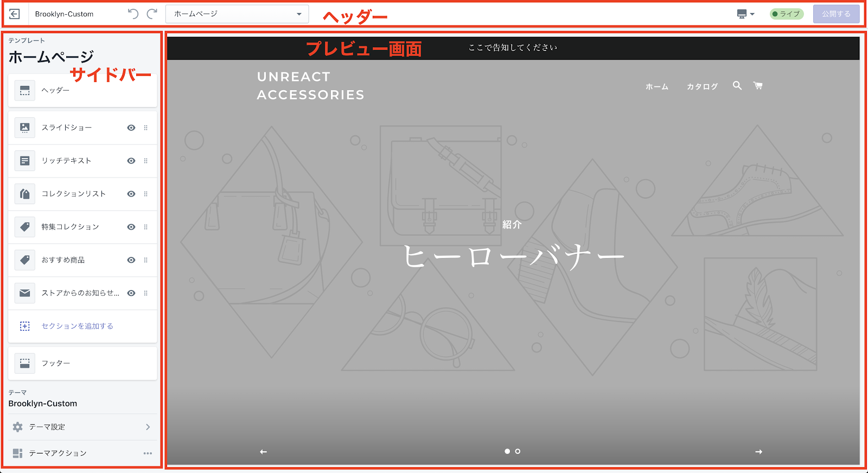The height and width of the screenshot is (473, 868).
Task: Click カタログ in the store navigation
Action: point(702,87)
